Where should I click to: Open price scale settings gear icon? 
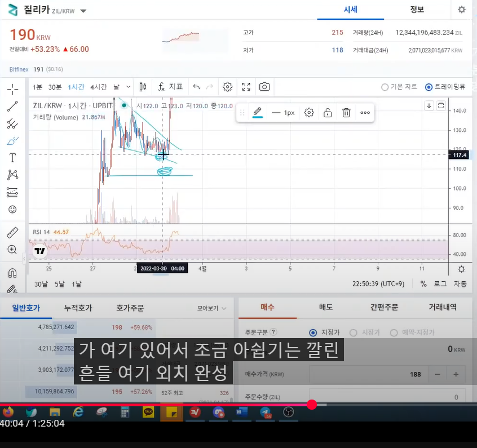coord(461,269)
